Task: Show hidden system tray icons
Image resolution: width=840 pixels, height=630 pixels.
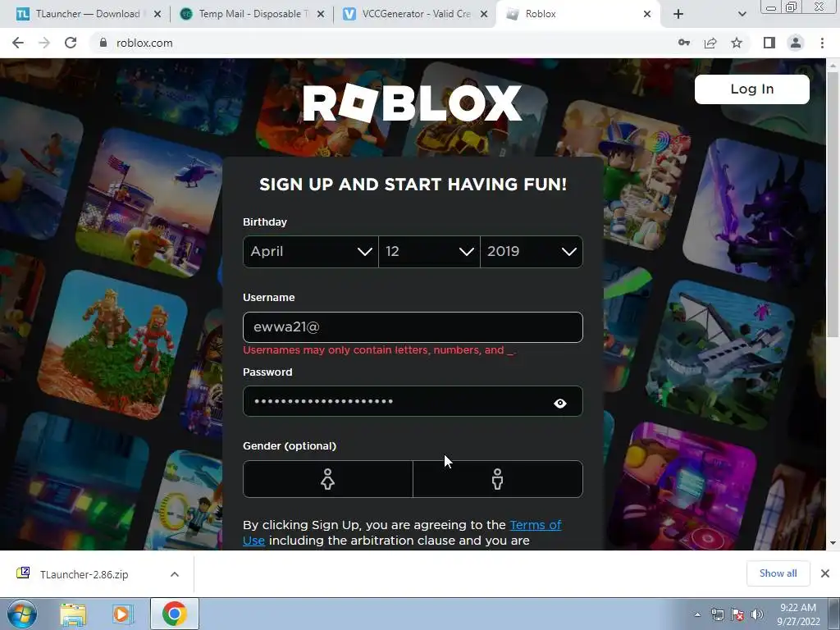Action: [x=697, y=614]
